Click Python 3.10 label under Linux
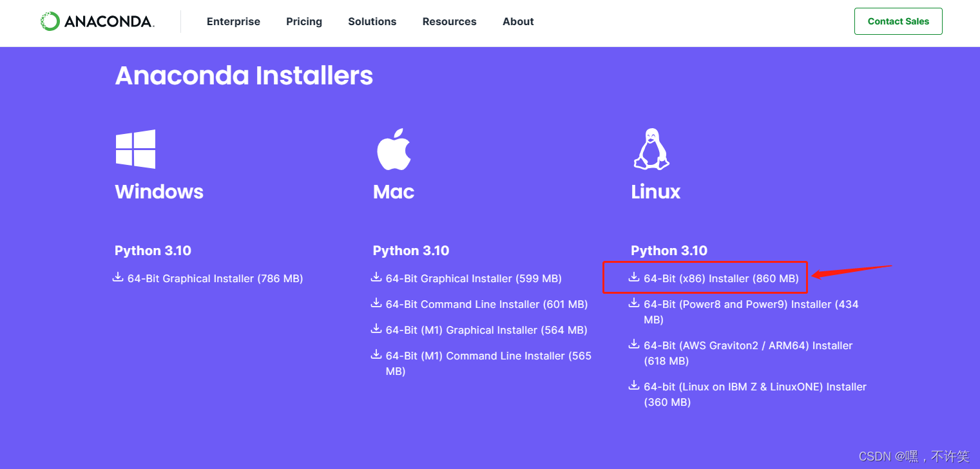 (x=669, y=251)
